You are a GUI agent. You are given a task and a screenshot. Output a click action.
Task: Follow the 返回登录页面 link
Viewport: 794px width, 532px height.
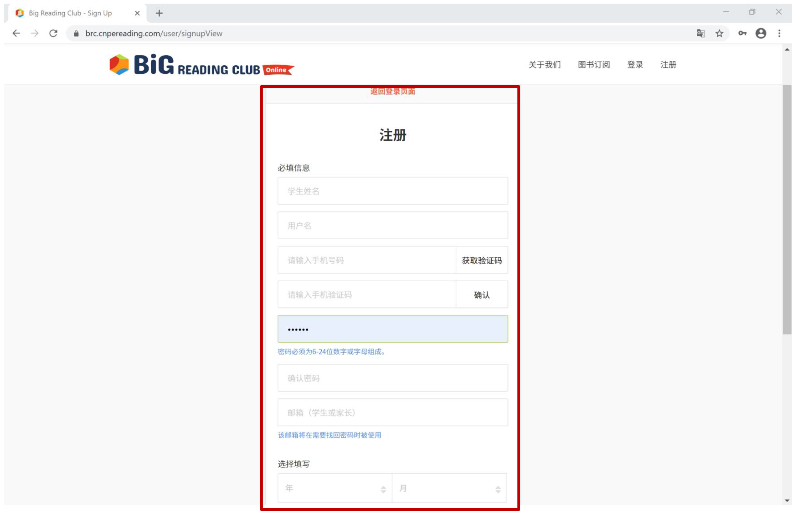click(392, 91)
